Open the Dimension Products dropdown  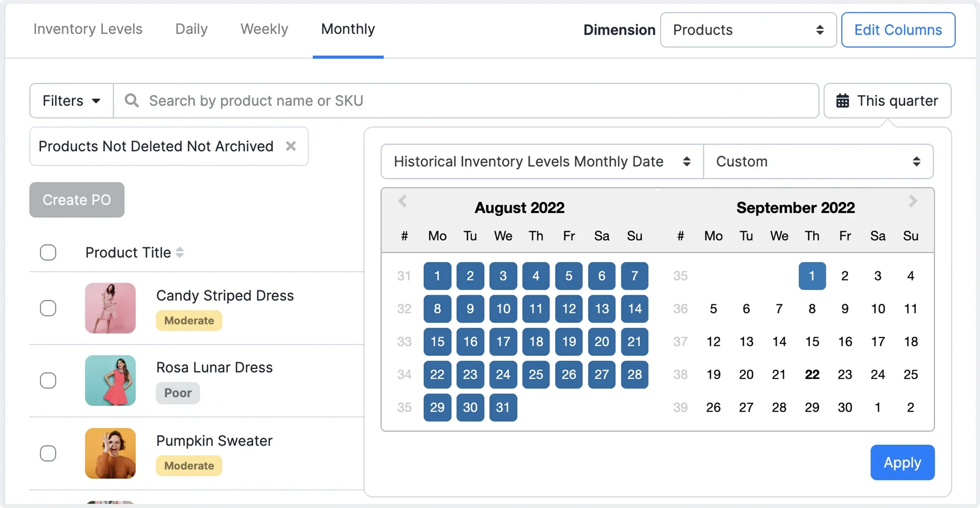tap(748, 30)
